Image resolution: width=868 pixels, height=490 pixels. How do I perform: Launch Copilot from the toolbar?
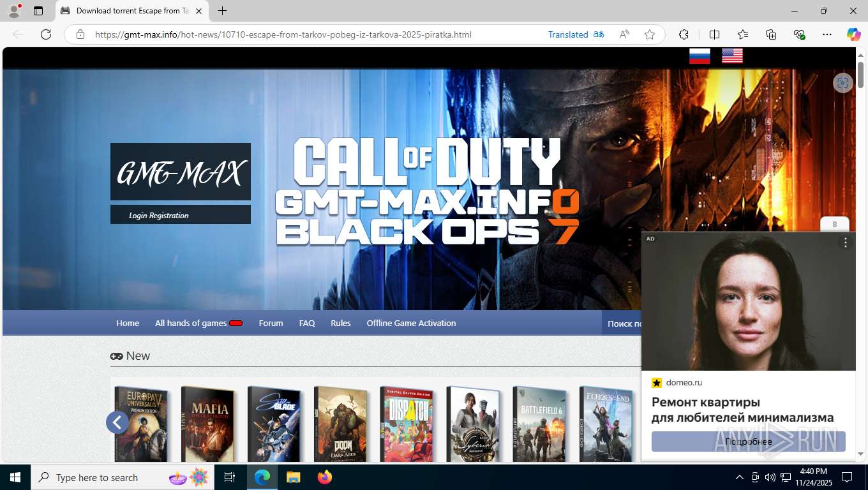click(x=854, y=34)
